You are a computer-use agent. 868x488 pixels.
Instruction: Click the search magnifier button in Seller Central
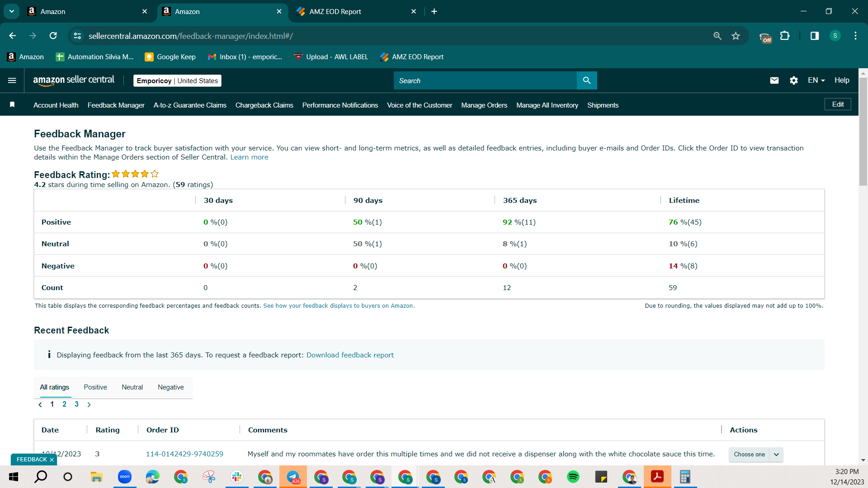[x=587, y=80]
